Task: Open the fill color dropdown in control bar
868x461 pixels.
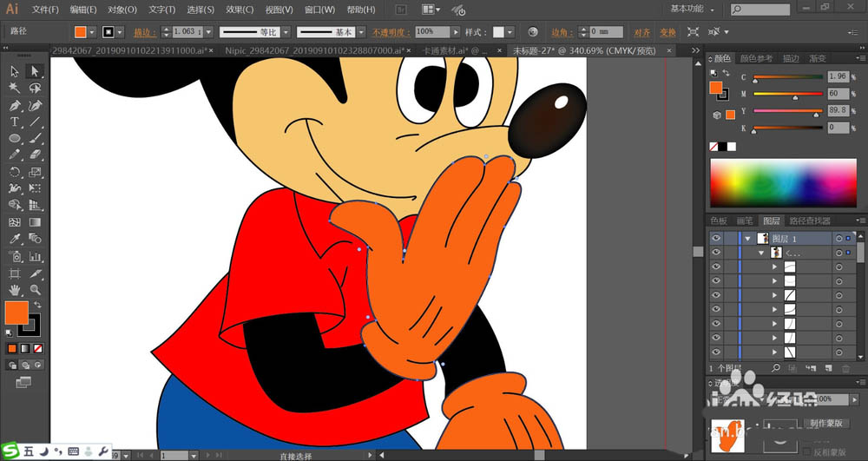Action: [92, 32]
